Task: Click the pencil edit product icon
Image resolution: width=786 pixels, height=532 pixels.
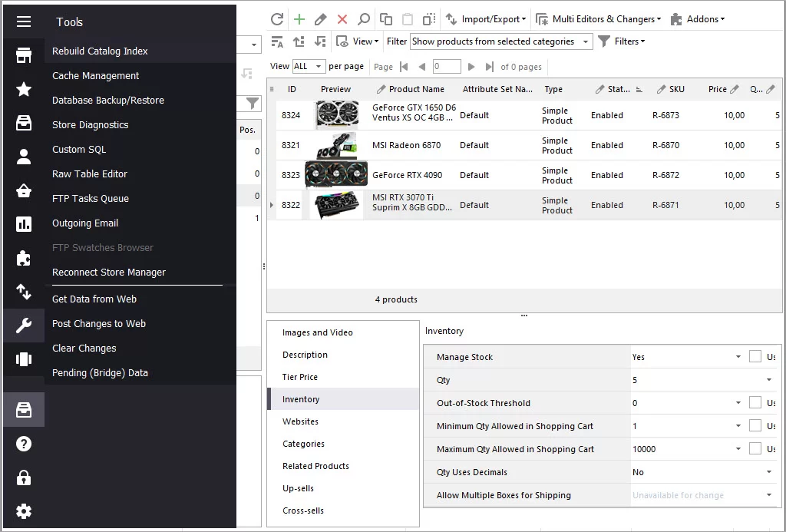Action: click(x=320, y=19)
